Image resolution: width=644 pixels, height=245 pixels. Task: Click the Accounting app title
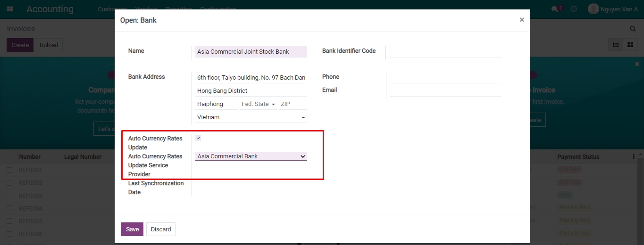(x=50, y=9)
